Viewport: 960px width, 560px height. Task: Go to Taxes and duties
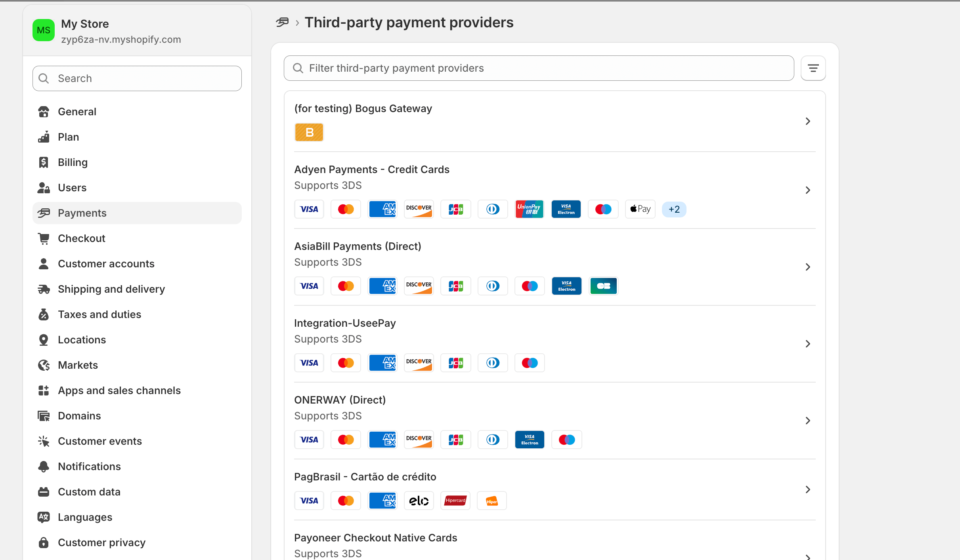pos(137,314)
